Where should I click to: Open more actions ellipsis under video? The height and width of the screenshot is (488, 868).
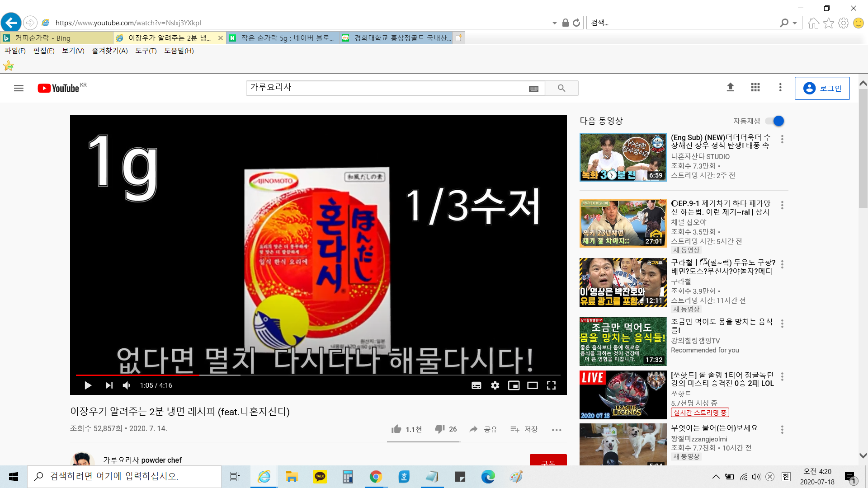coord(557,430)
